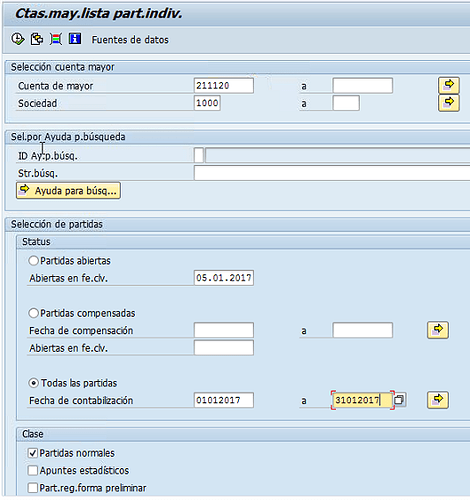Click the Str.búsq. input field
Screen dimensions: 470x500
coord(332,173)
